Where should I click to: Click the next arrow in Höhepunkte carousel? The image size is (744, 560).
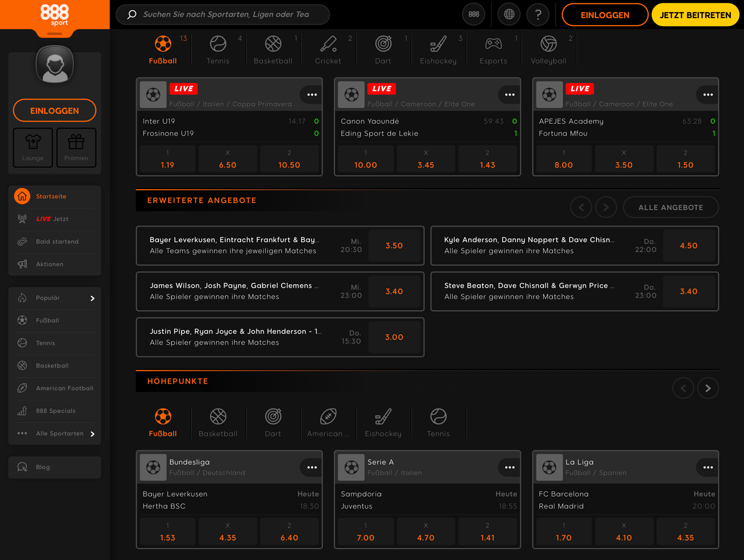click(708, 388)
